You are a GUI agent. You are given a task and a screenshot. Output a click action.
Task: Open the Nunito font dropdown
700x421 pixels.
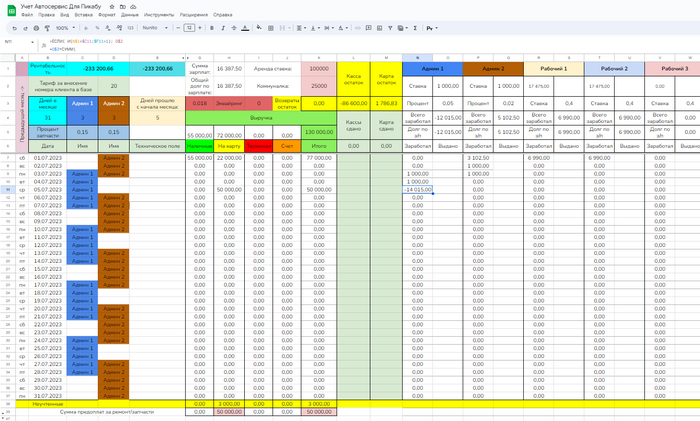coord(153,28)
